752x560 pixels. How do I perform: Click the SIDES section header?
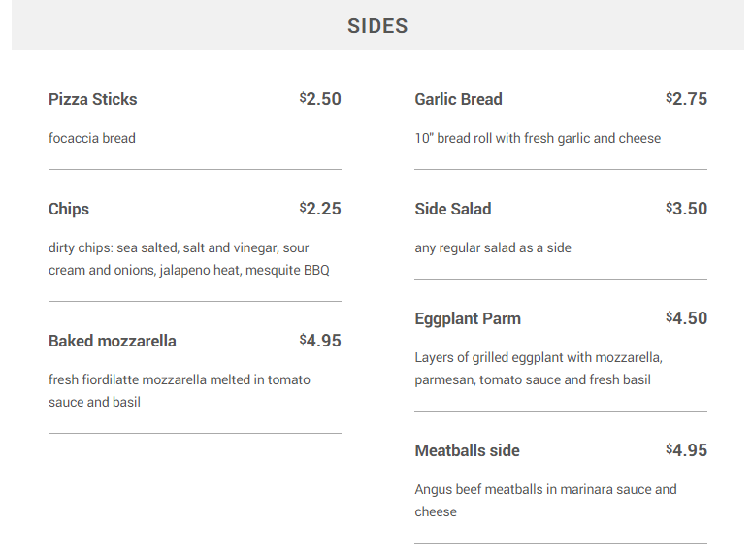coord(377,26)
